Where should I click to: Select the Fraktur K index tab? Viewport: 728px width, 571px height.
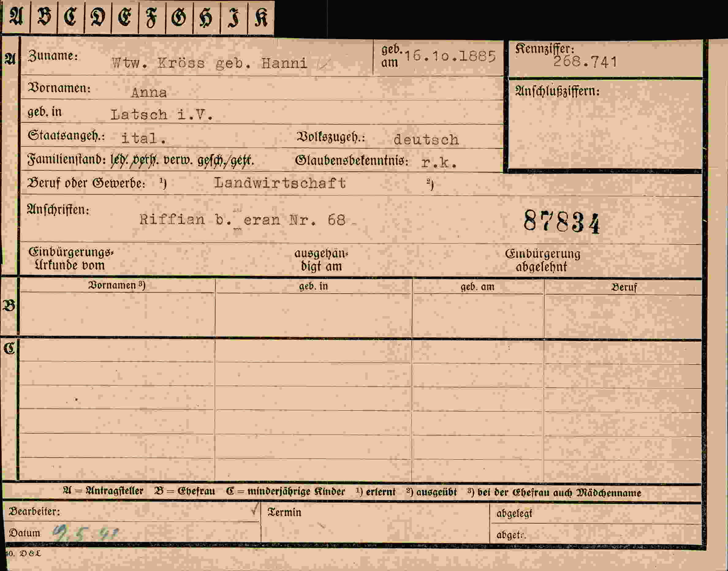261,18
